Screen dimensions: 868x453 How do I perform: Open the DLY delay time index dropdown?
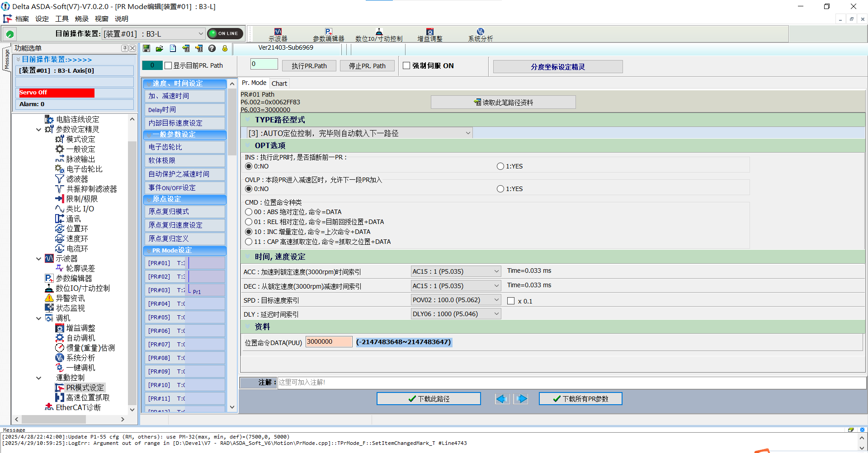pyautogui.click(x=495, y=313)
